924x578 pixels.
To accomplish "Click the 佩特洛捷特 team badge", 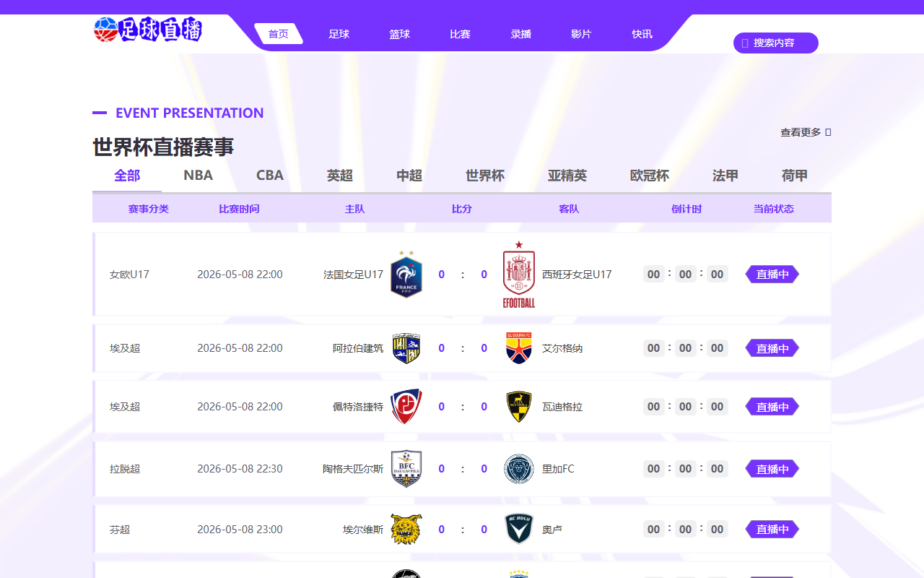I will tap(406, 407).
